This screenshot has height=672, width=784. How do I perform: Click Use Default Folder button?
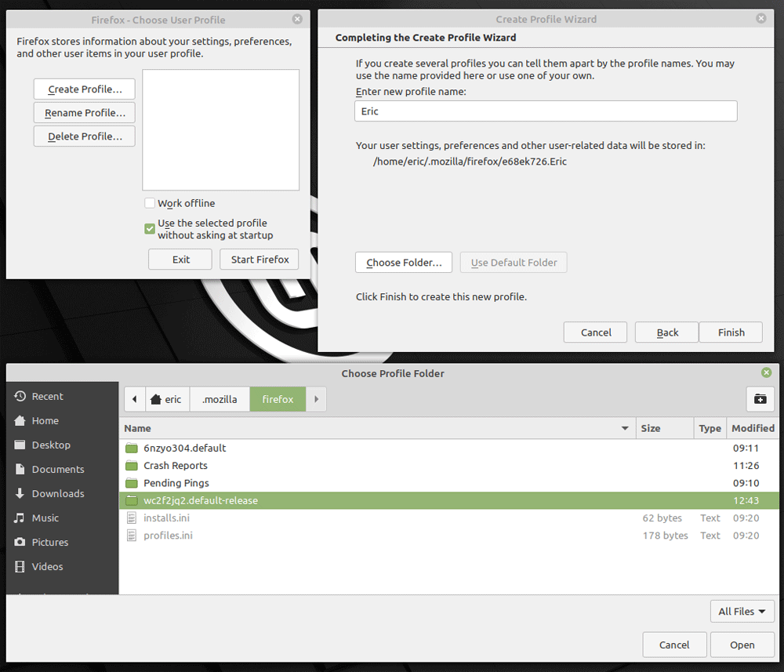[x=514, y=263]
